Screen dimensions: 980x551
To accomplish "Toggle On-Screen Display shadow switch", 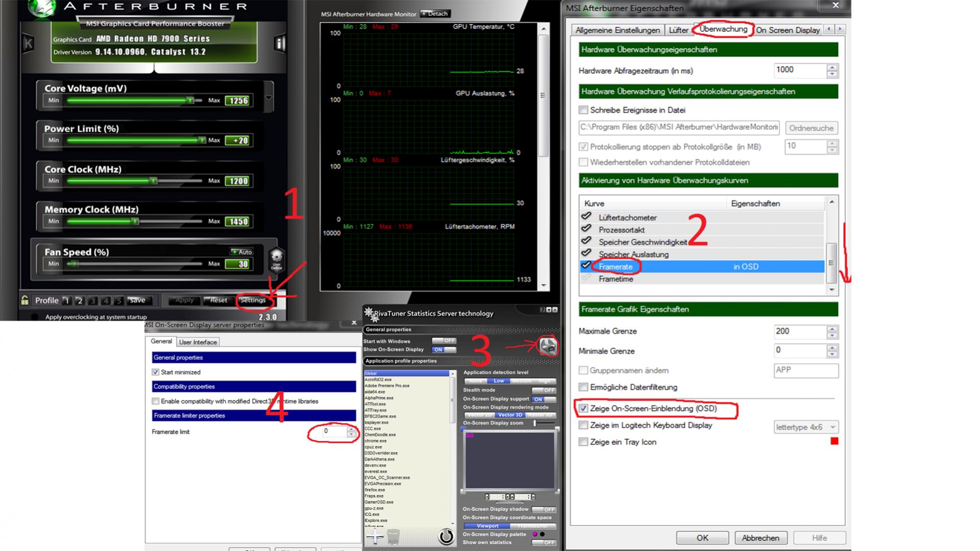I will point(544,509).
